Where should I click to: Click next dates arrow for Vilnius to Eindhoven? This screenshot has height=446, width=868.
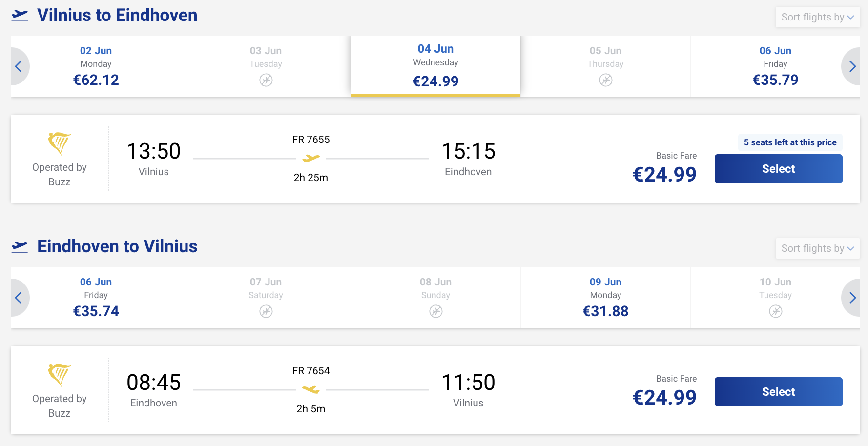click(x=852, y=66)
